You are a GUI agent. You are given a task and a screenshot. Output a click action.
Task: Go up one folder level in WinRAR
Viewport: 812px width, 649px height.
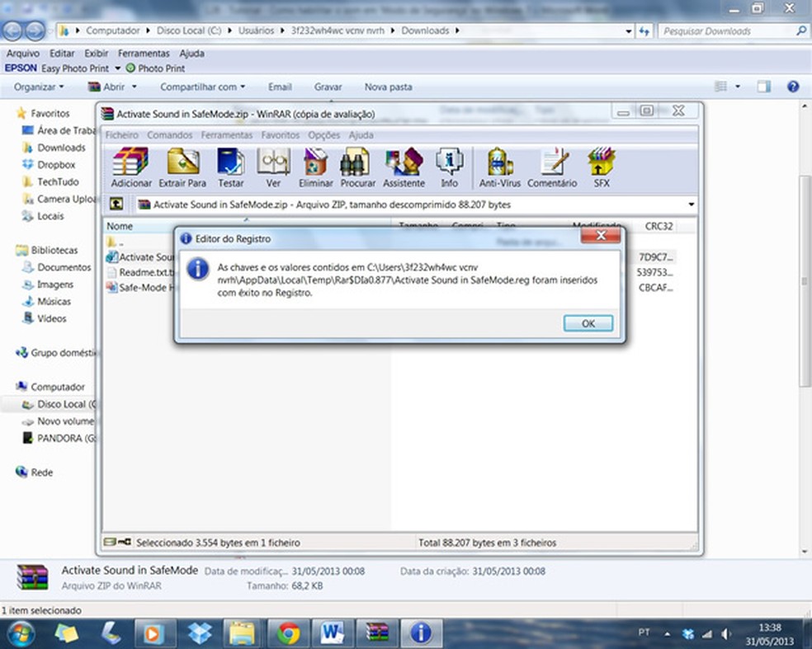click(x=116, y=204)
